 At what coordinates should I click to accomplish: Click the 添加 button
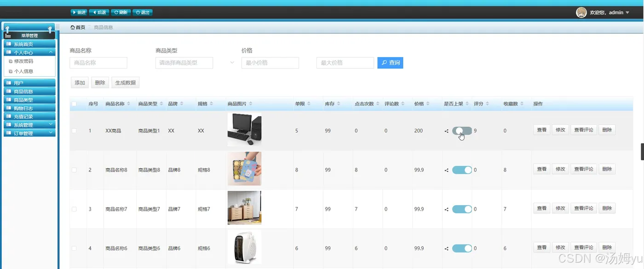coord(80,83)
